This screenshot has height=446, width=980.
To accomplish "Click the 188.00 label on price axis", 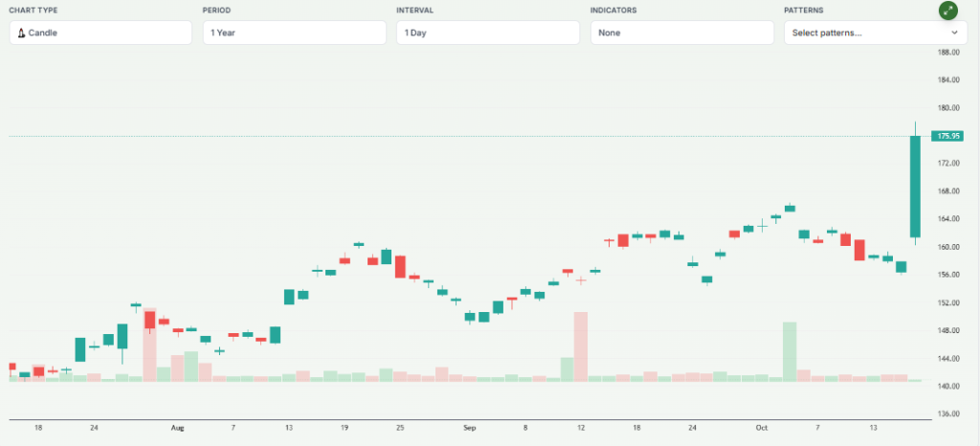I will tap(948, 53).
